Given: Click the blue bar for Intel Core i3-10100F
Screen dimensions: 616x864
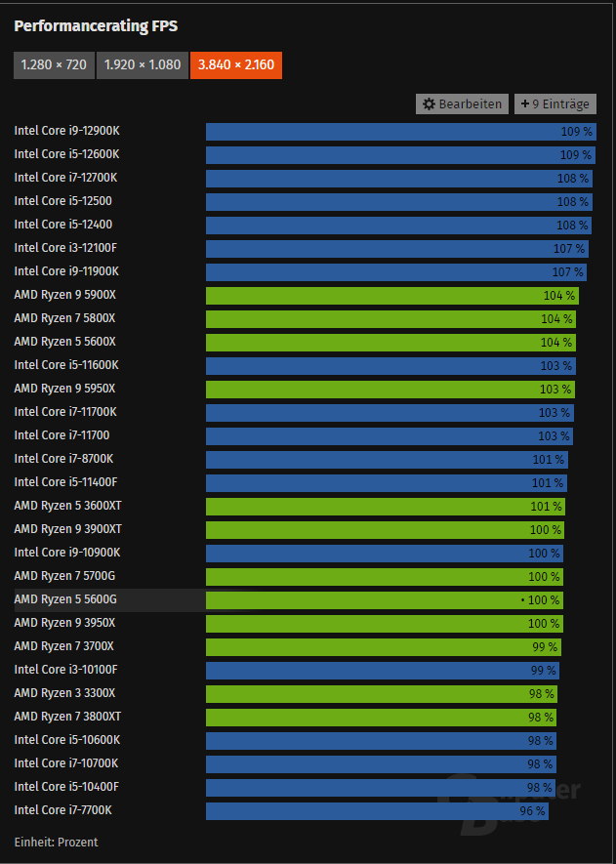Looking at the screenshot, I should 383,671.
